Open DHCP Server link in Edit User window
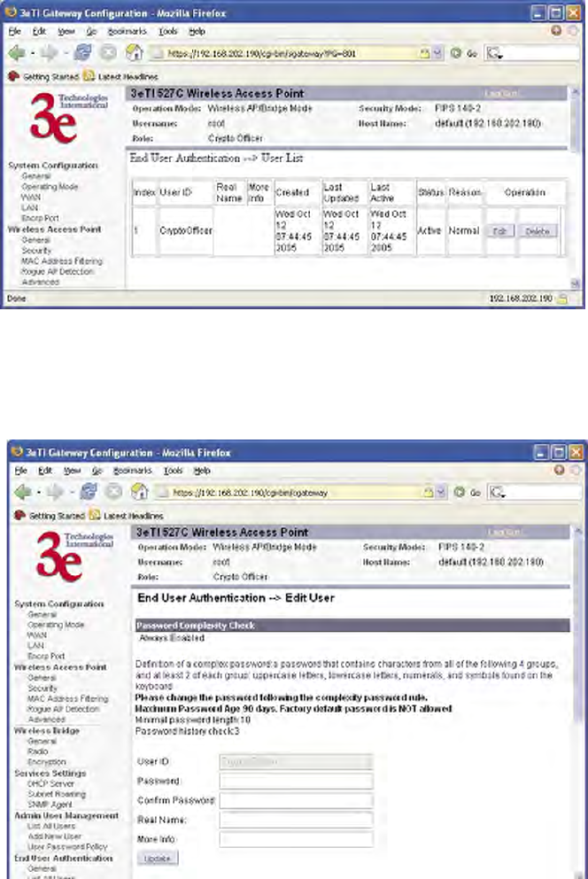Screen dimensions: 588x879 point(50,783)
